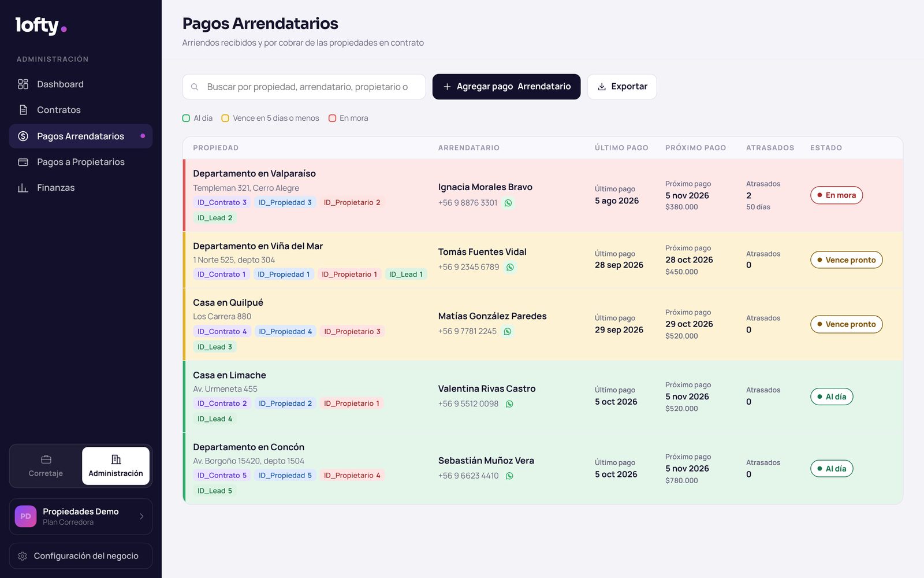Click Al día badge for Concón
This screenshot has width=924, height=578.
(832, 469)
